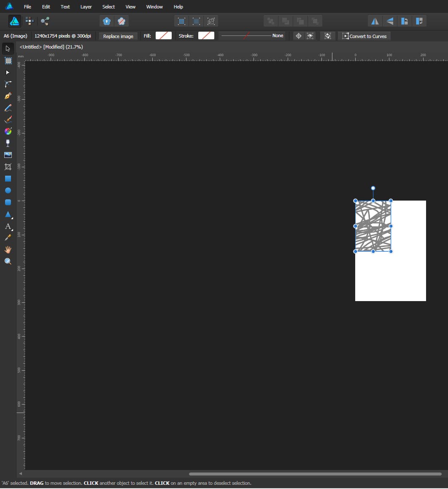
Task: Switch to Designer Persona
Action: coord(15,21)
